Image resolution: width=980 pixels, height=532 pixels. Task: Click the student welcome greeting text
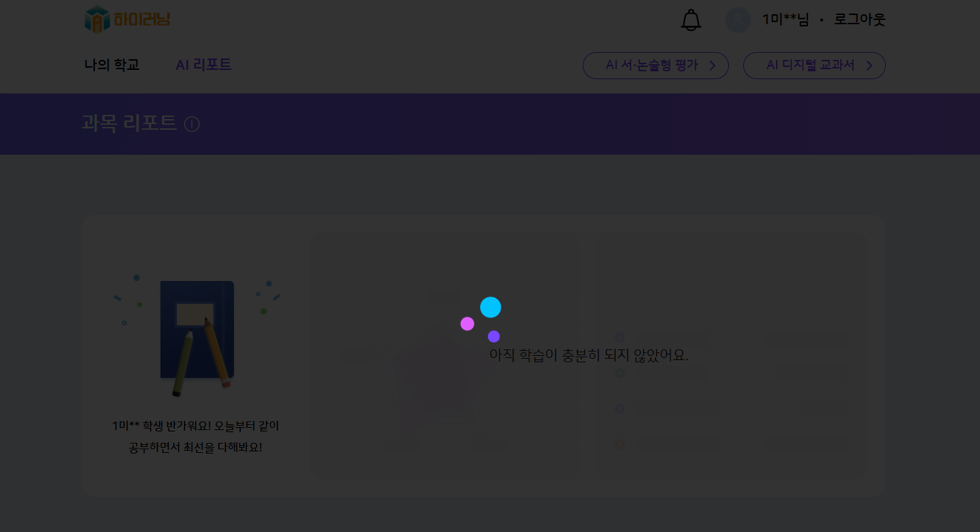point(195,436)
